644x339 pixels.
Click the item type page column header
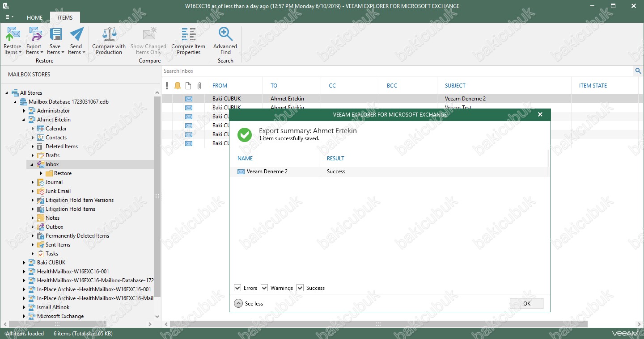point(188,86)
